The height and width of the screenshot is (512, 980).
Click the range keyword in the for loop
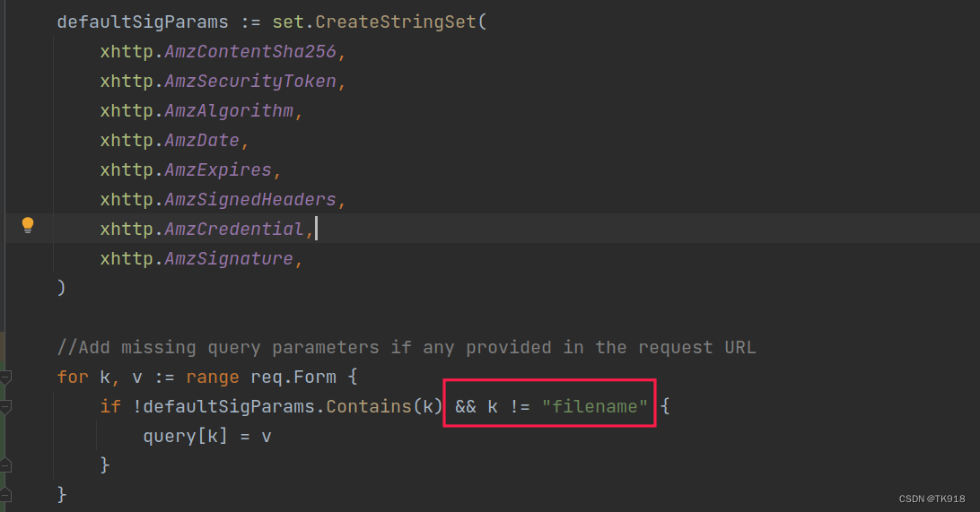click(213, 377)
